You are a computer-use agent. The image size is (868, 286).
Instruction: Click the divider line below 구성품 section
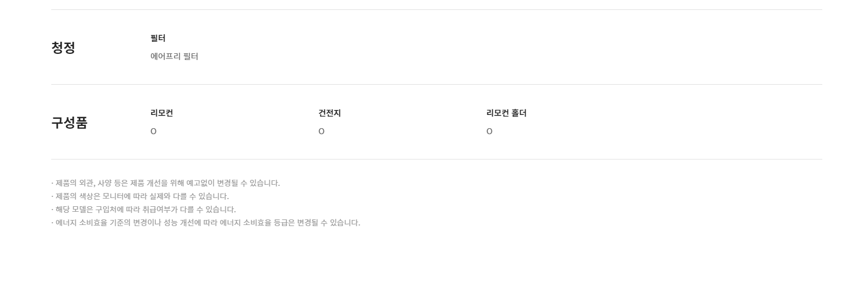pos(436,159)
